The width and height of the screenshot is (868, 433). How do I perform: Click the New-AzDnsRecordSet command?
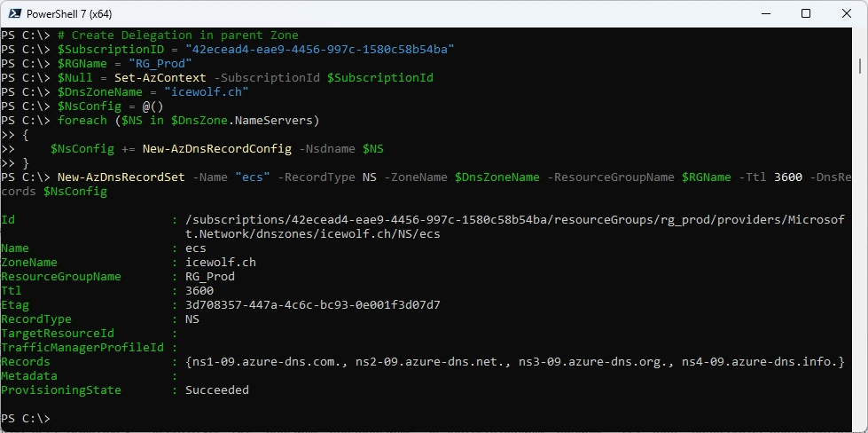[121, 177]
